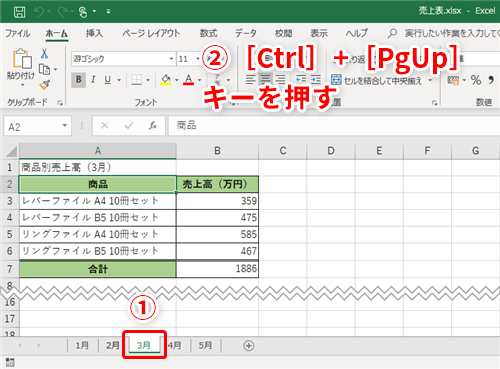The height and width of the screenshot is (369, 500).
Task: Click the Cut scissors icon
Action: click(44, 53)
